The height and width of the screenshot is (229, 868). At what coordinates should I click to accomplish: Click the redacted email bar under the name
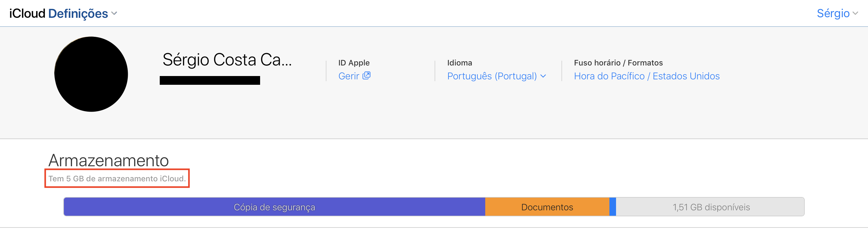[209, 80]
